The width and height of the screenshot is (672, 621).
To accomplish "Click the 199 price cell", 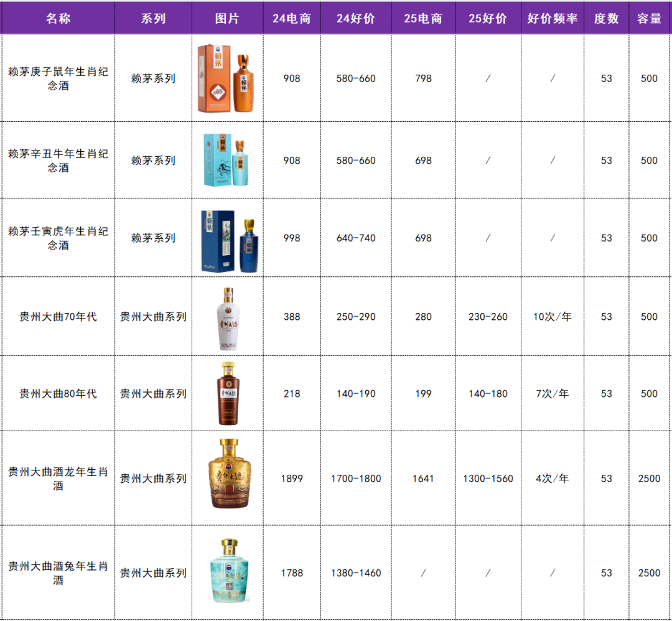I will tap(423, 393).
